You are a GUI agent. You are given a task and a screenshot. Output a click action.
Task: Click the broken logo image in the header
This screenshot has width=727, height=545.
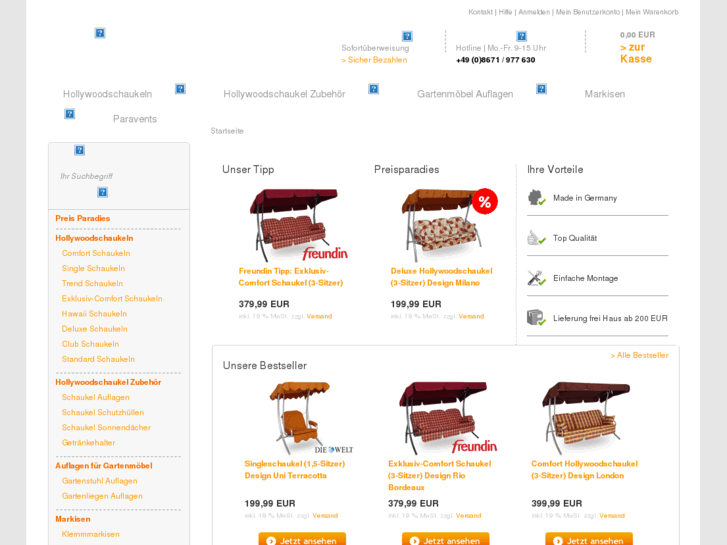point(100,33)
